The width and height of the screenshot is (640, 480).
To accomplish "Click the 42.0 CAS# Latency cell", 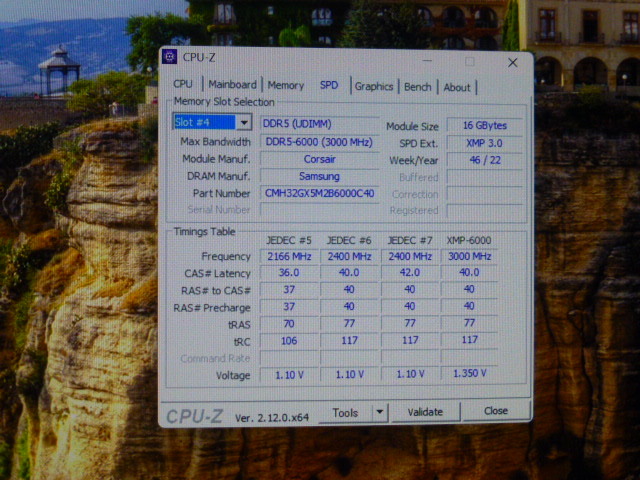I will tap(410, 273).
